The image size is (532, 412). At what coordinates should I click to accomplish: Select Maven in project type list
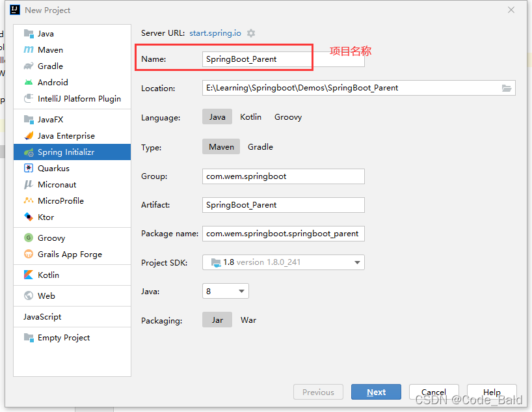(x=72, y=50)
